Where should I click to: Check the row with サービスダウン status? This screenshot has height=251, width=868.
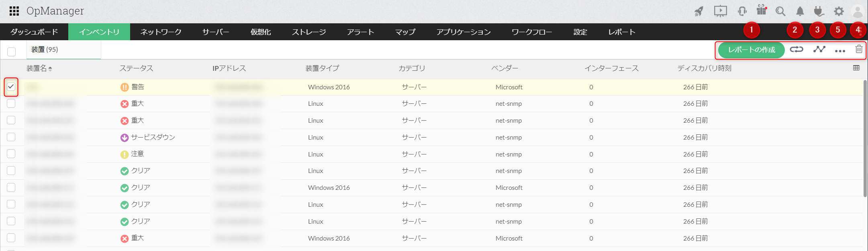click(11, 137)
